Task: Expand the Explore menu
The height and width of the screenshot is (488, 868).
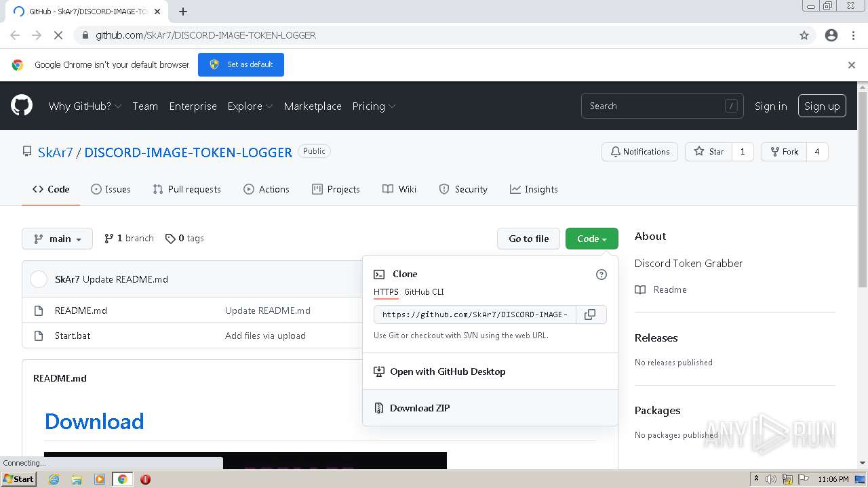Action: [x=250, y=106]
